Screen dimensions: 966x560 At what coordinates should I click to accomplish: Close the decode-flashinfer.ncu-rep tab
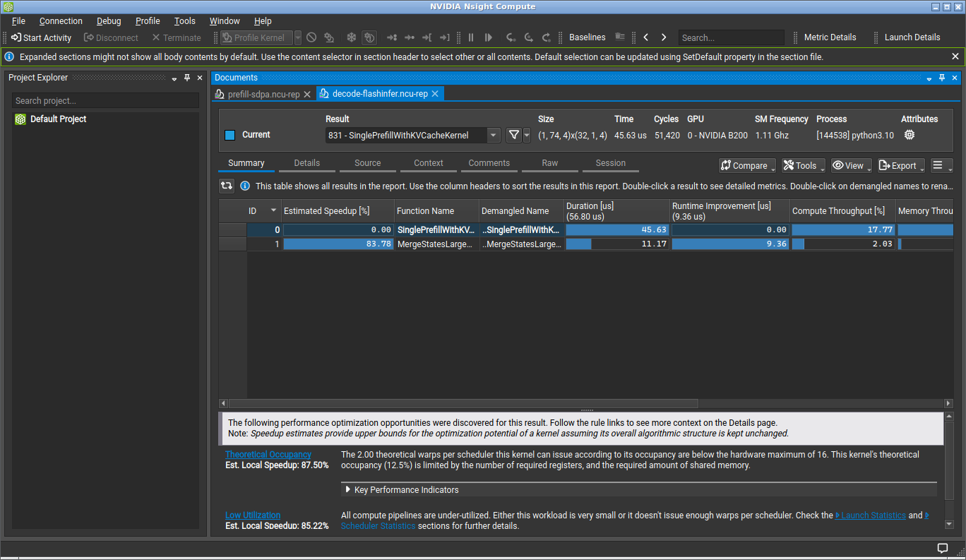tap(435, 93)
